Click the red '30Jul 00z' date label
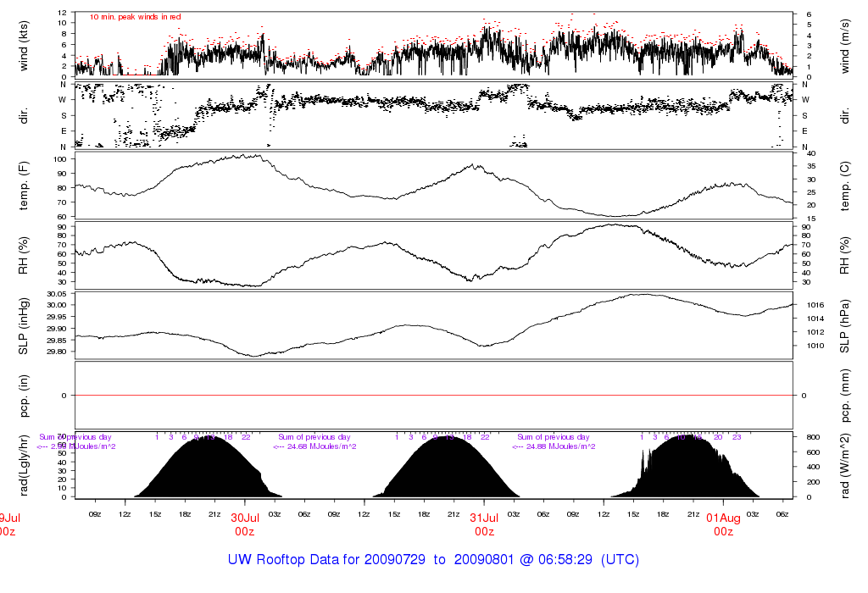The width and height of the screenshot is (868, 593). (245, 524)
